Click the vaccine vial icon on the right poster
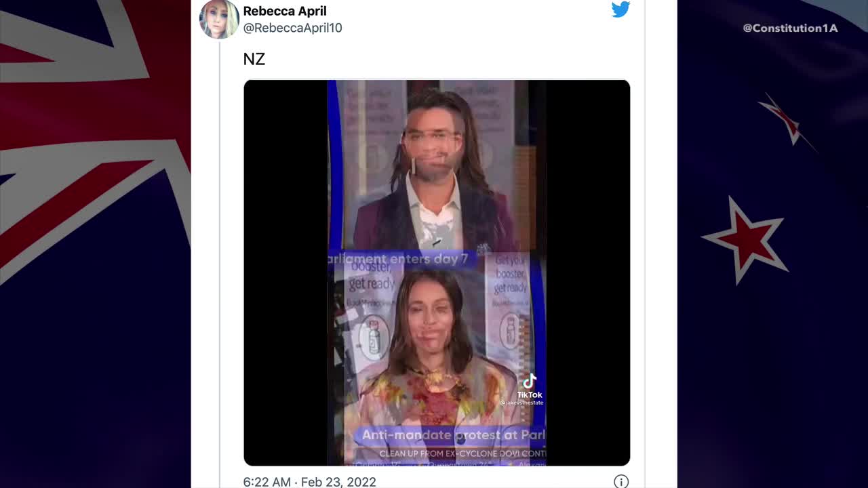This screenshot has width=868, height=488. click(509, 333)
